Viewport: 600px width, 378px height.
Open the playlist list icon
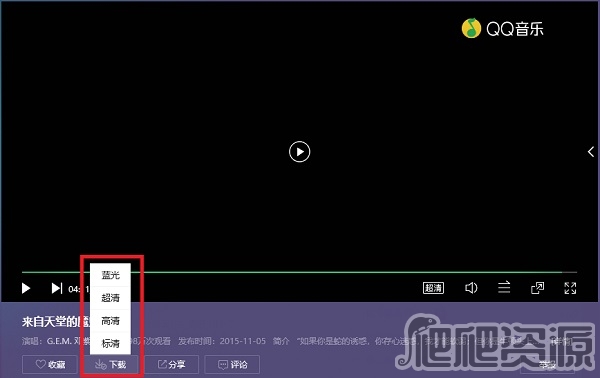(504, 287)
